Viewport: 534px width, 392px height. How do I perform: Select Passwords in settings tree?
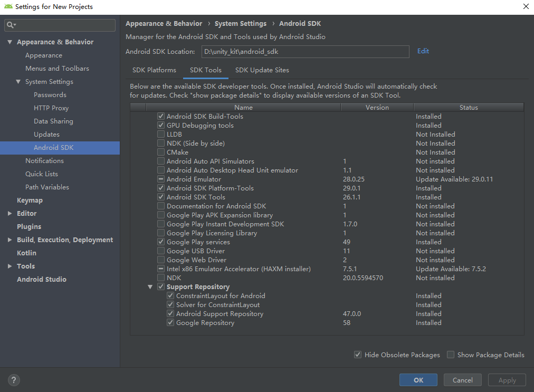(x=50, y=94)
